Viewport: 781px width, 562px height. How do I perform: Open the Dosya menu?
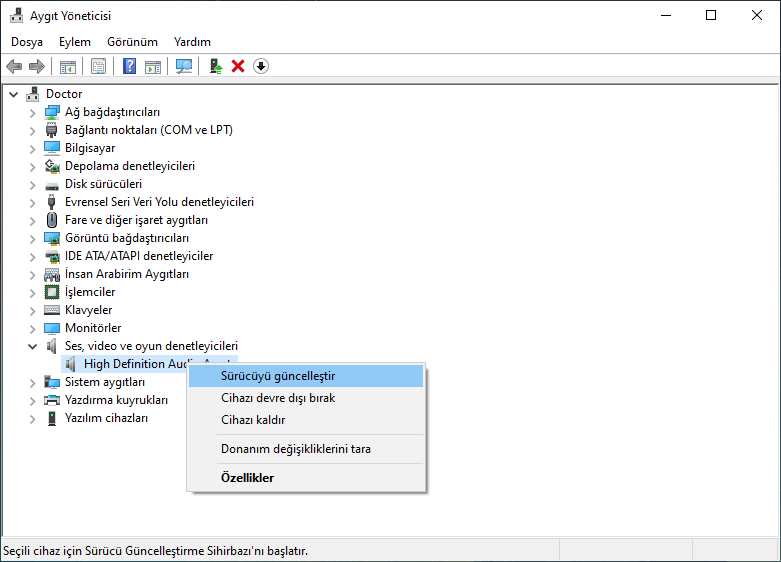pyautogui.click(x=27, y=42)
